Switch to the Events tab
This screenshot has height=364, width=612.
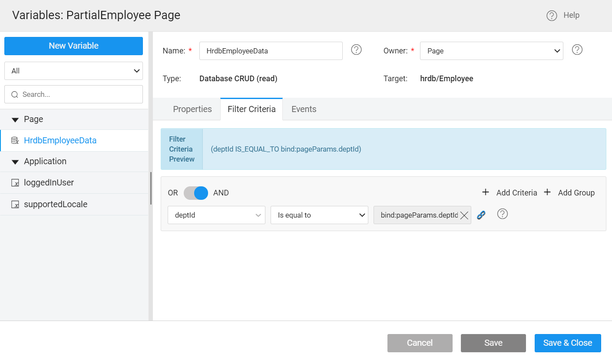click(x=304, y=109)
